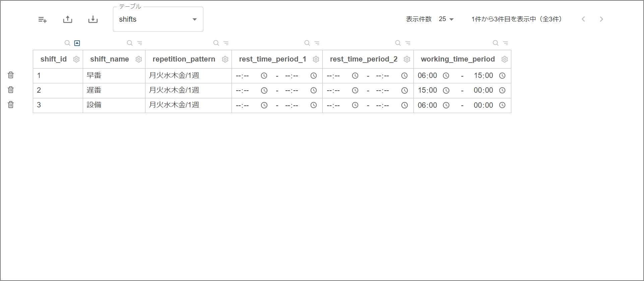This screenshot has width=644, height=281.
Task: Click repetition_pattern cell in 遅番 row
Action: click(x=188, y=90)
